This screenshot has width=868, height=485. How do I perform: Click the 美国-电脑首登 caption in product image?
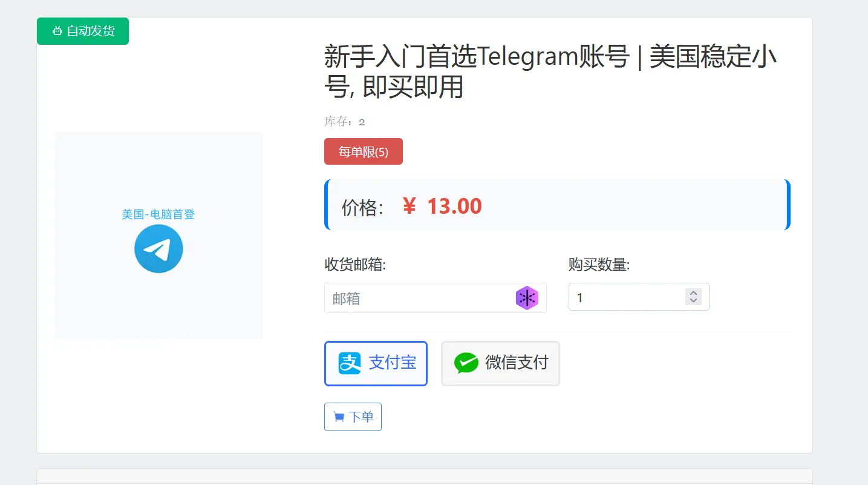tap(158, 214)
